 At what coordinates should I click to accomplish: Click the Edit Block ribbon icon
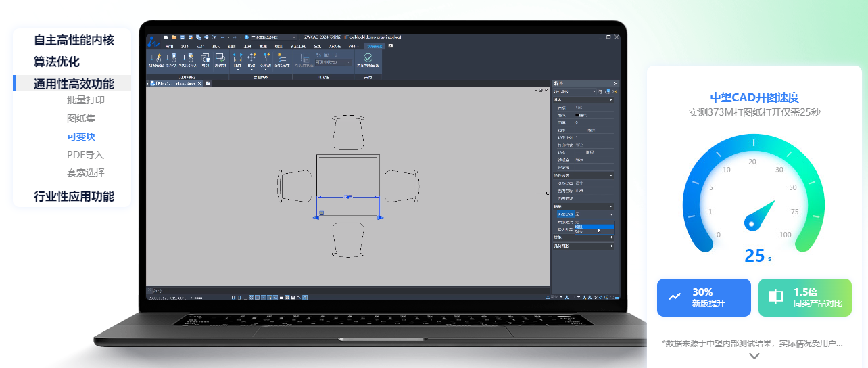pyautogui.click(x=155, y=60)
